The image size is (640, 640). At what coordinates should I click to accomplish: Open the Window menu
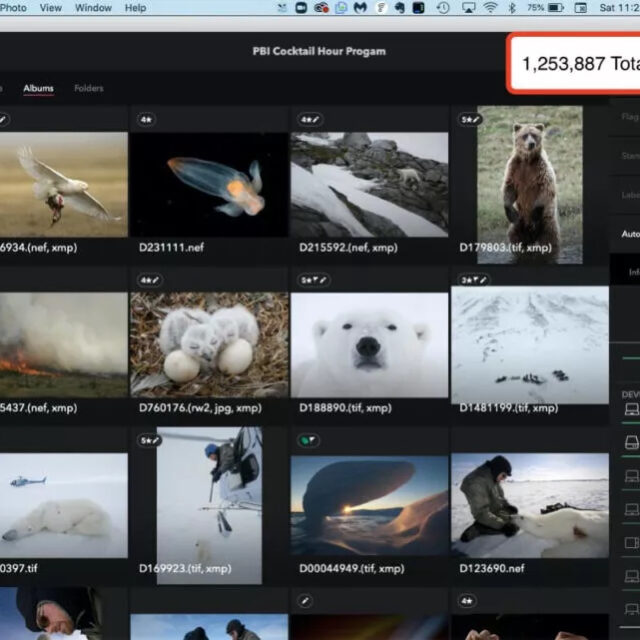93,8
